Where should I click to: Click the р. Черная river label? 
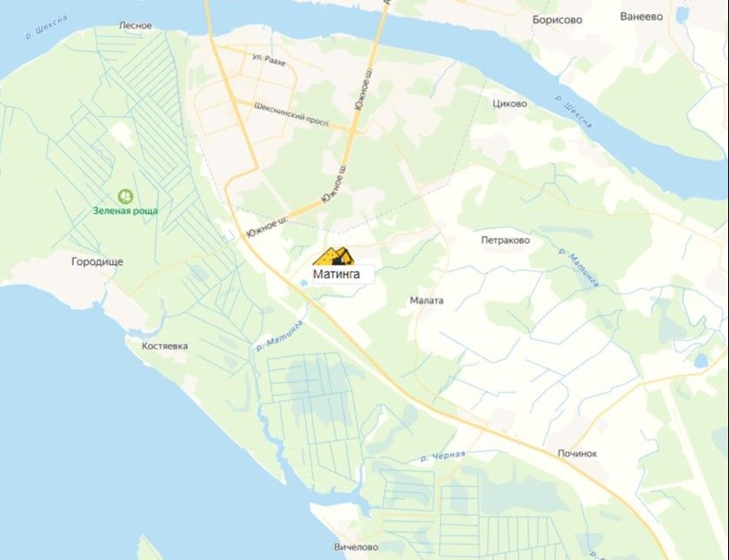(x=442, y=457)
